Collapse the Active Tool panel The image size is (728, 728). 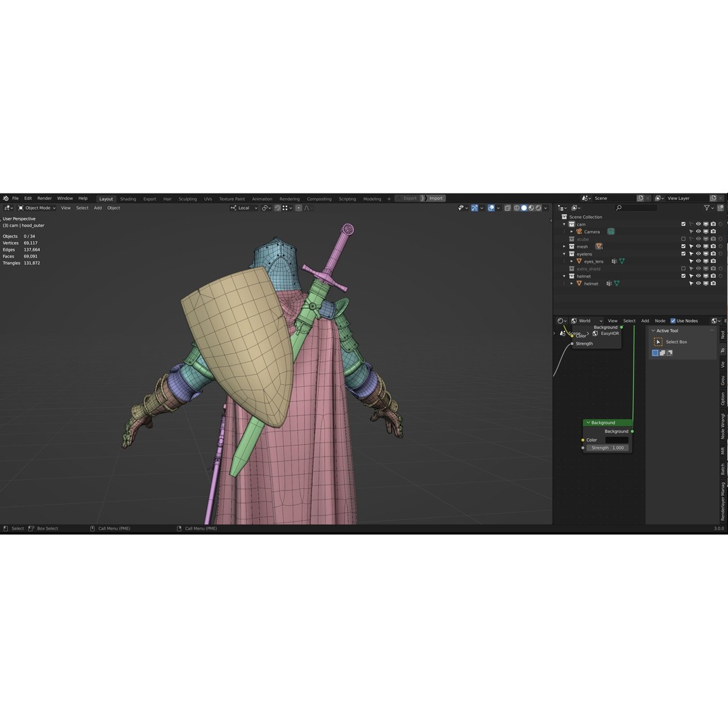(653, 330)
